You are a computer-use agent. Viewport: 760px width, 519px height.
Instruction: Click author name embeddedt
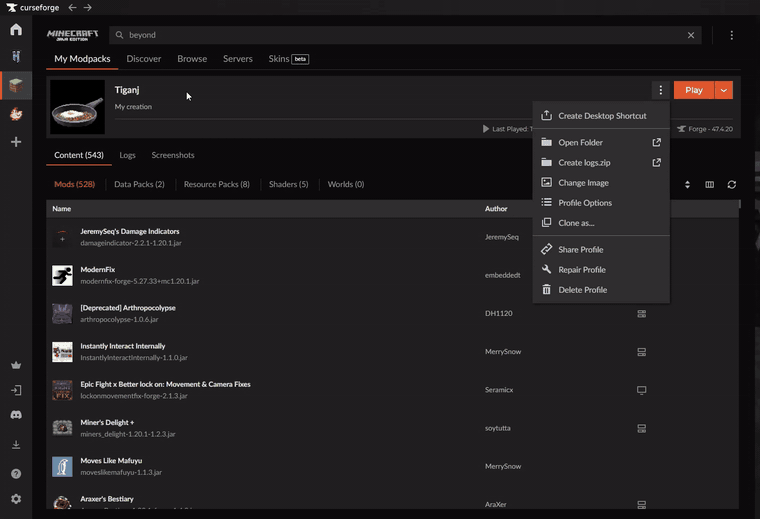pos(503,275)
